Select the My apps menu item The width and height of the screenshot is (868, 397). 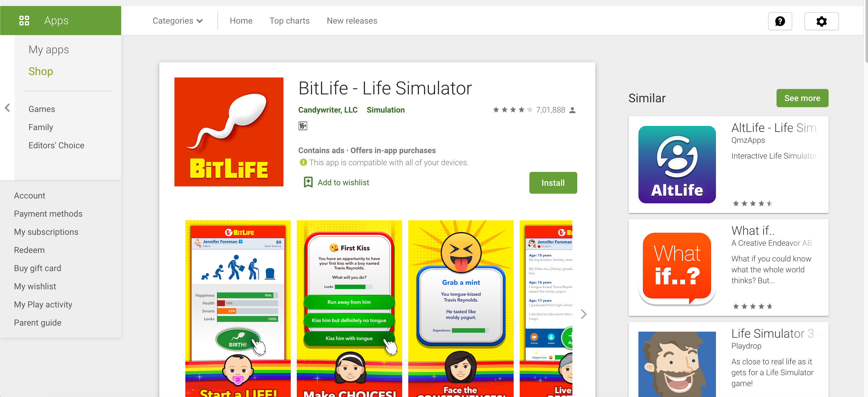click(x=49, y=49)
